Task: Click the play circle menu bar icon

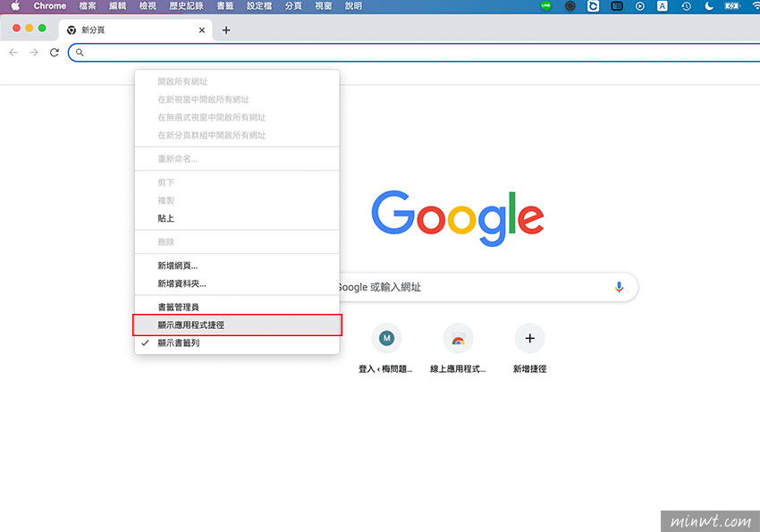Action: pyautogui.click(x=640, y=6)
